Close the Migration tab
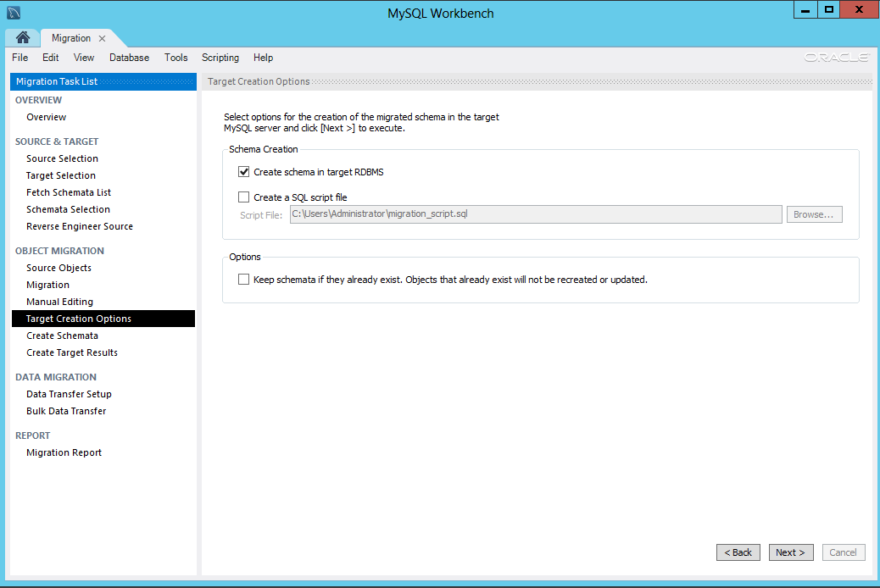Screen dimensions: 880x588 point(101,37)
